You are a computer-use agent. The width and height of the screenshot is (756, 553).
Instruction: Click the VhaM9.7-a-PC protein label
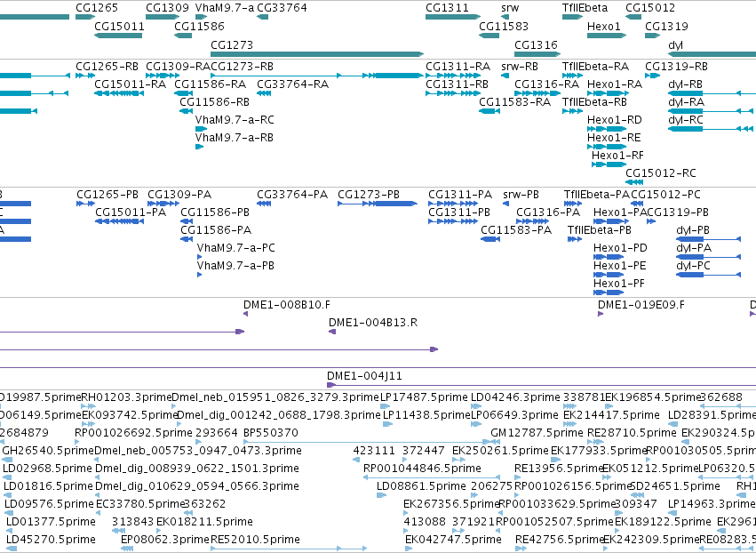tap(235, 248)
